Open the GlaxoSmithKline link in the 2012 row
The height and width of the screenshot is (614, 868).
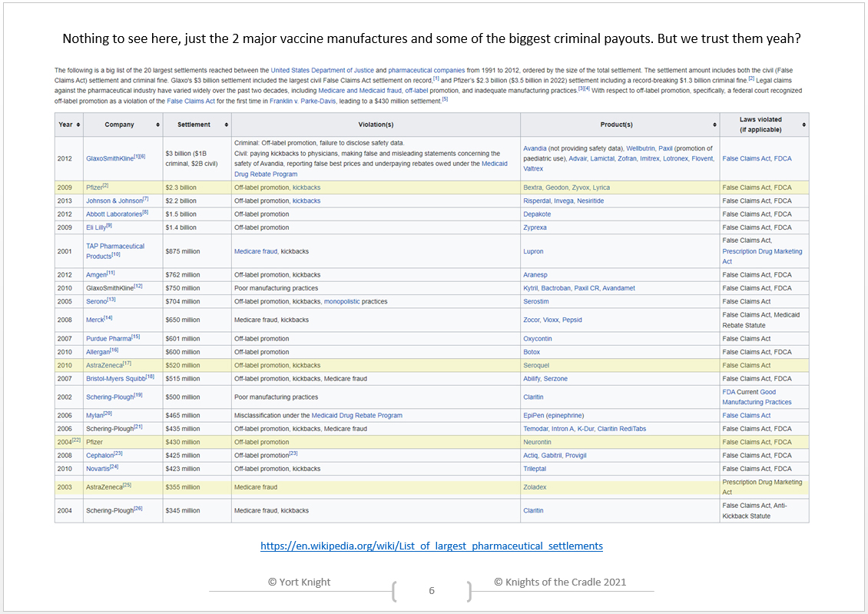[110, 158]
